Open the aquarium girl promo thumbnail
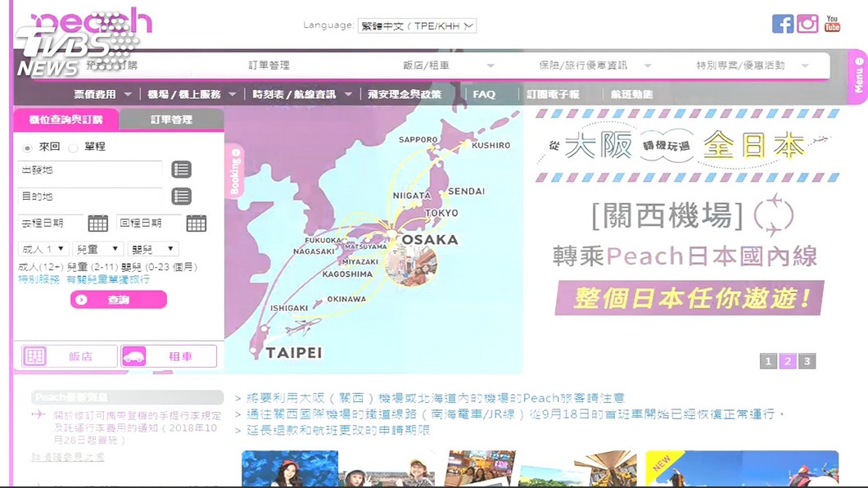Image resolution: width=868 pixels, height=488 pixels. (x=290, y=468)
